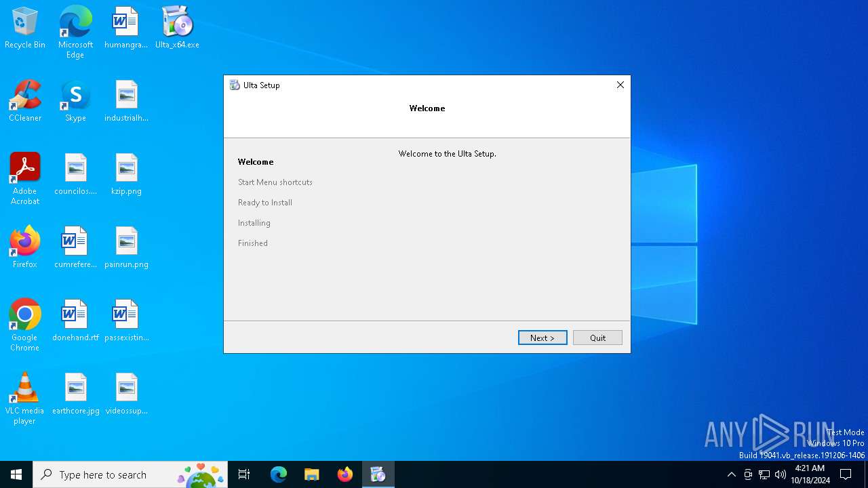The height and width of the screenshot is (488, 868).
Task: Click Quit in Ulta Setup
Action: 597,338
